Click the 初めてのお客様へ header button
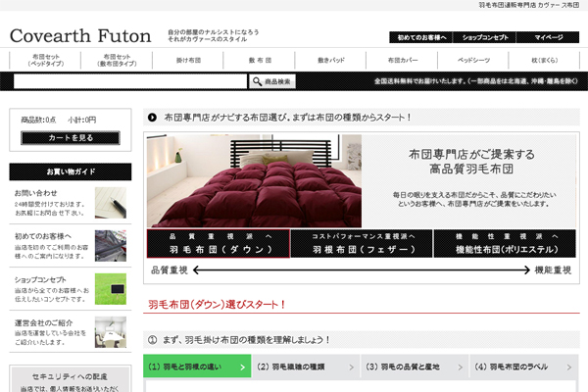This screenshot has width=588, height=392. pos(422,37)
